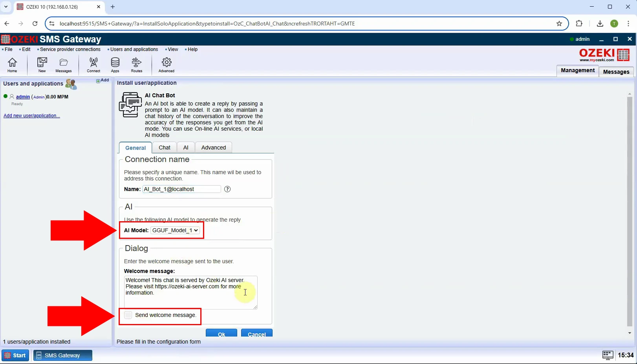The width and height of the screenshot is (637, 364).
Task: Open the Home toolbar icon
Action: click(12, 65)
